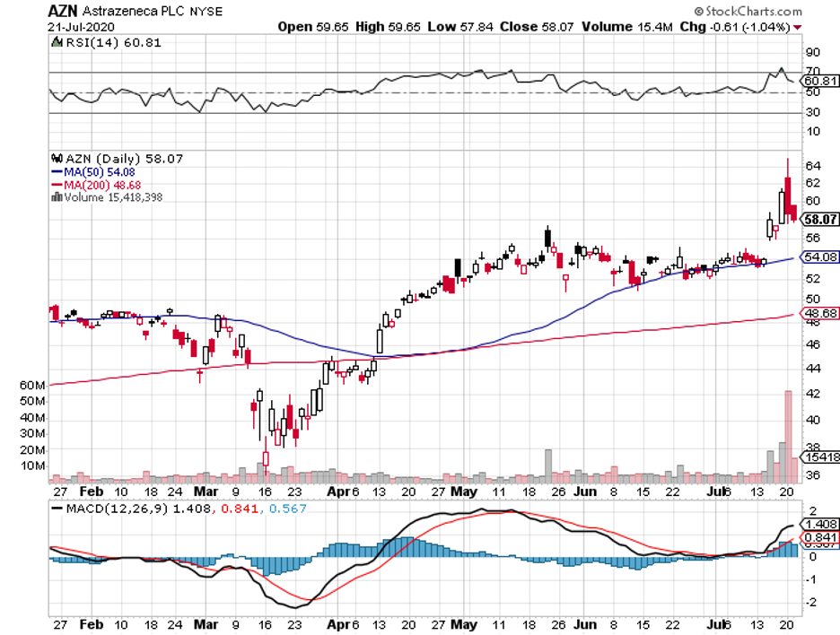Click the NYSE exchange label

point(206,12)
